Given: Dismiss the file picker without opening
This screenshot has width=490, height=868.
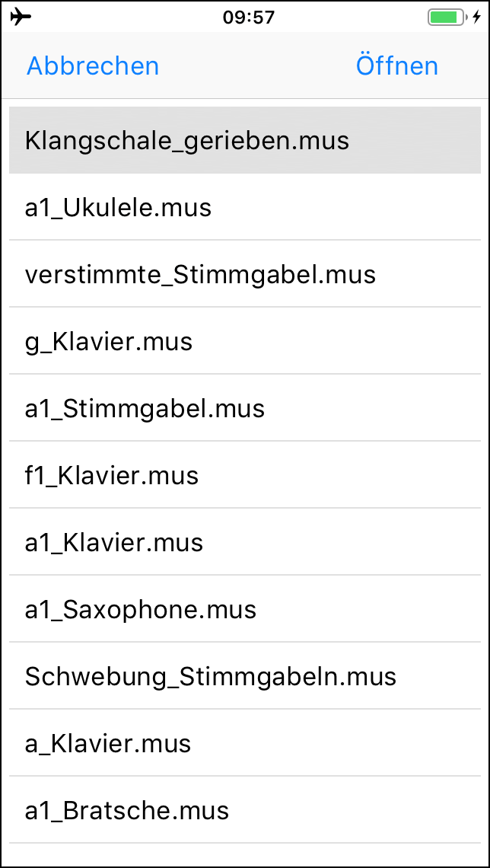Looking at the screenshot, I should [x=93, y=66].
